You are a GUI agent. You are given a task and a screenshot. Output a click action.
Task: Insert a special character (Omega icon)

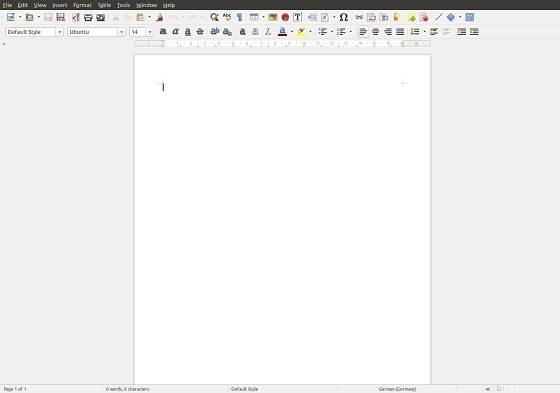click(x=344, y=17)
